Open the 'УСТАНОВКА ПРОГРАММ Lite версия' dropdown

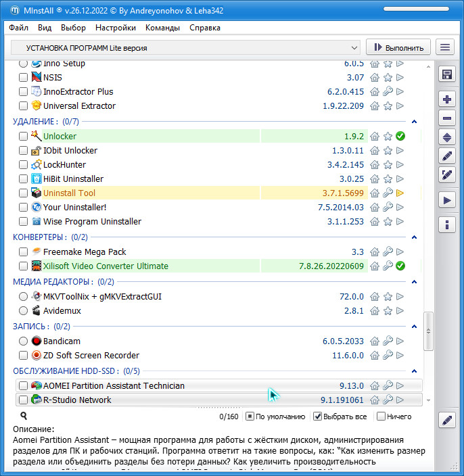185,48
